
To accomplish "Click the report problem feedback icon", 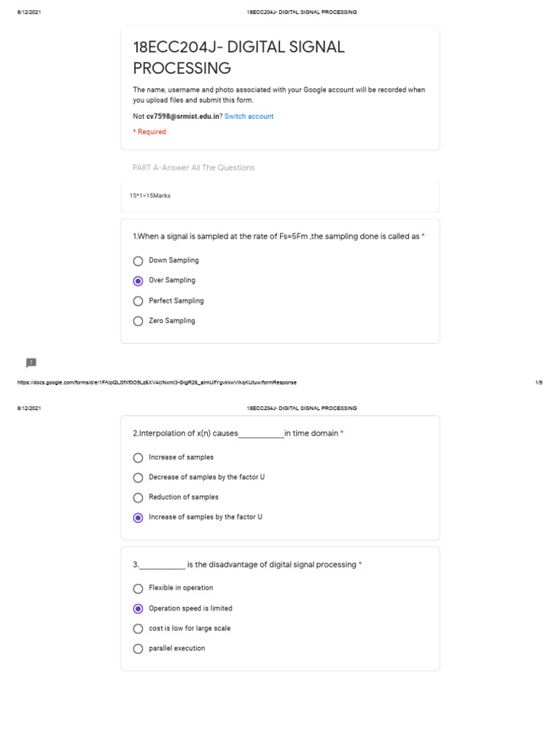I will (x=31, y=363).
